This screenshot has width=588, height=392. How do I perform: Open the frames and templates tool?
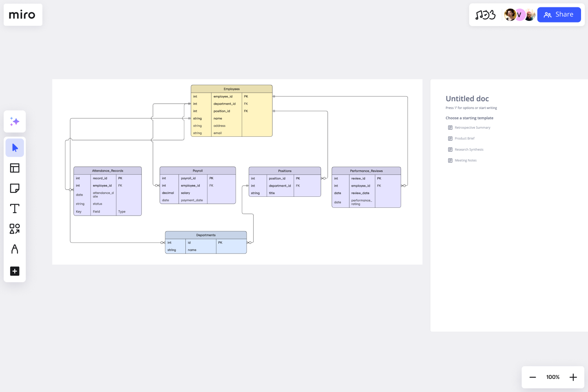(x=15, y=168)
